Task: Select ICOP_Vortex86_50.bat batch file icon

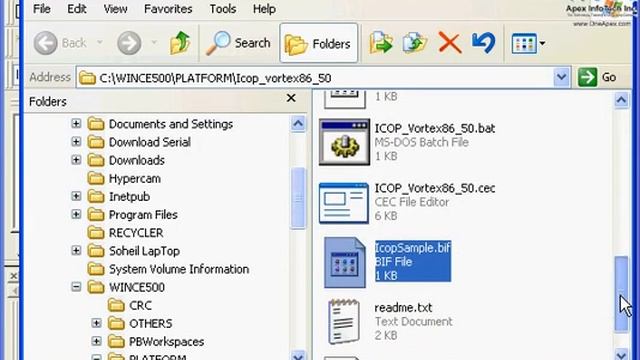Action: point(344,142)
